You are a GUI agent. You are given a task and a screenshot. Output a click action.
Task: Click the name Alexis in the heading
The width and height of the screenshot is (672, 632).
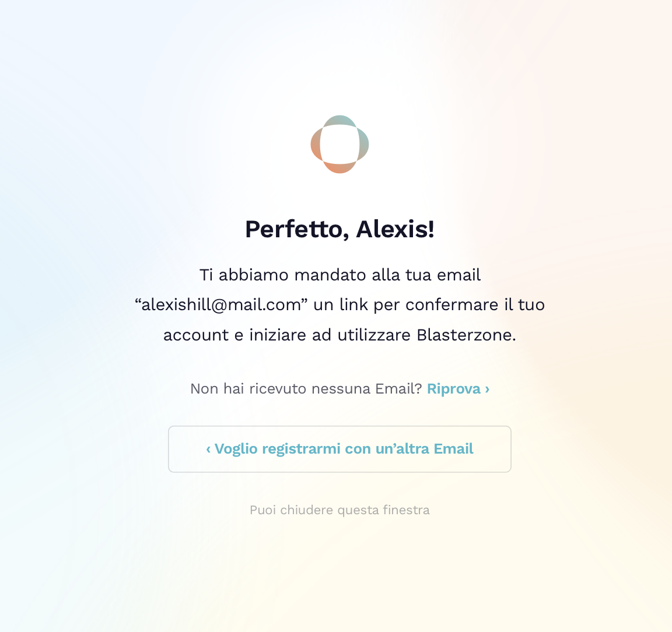pyautogui.click(x=395, y=229)
